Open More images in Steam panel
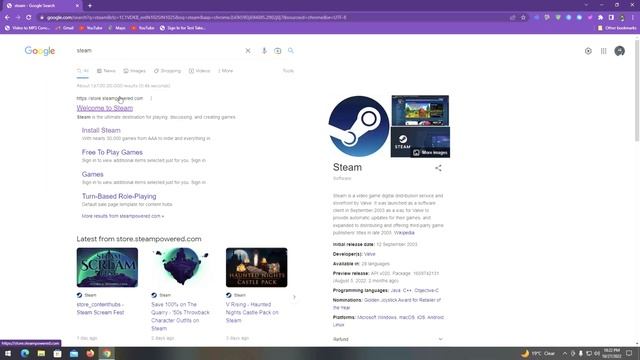 [431, 153]
